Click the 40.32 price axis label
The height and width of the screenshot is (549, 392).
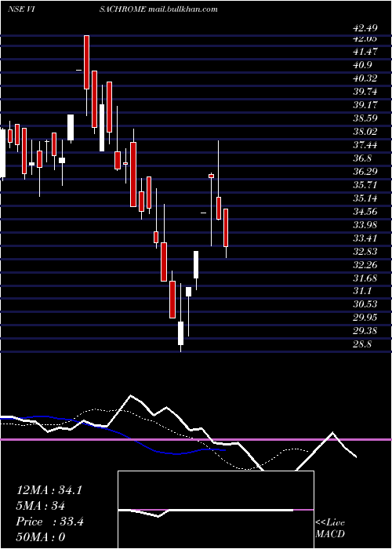[x=365, y=78]
